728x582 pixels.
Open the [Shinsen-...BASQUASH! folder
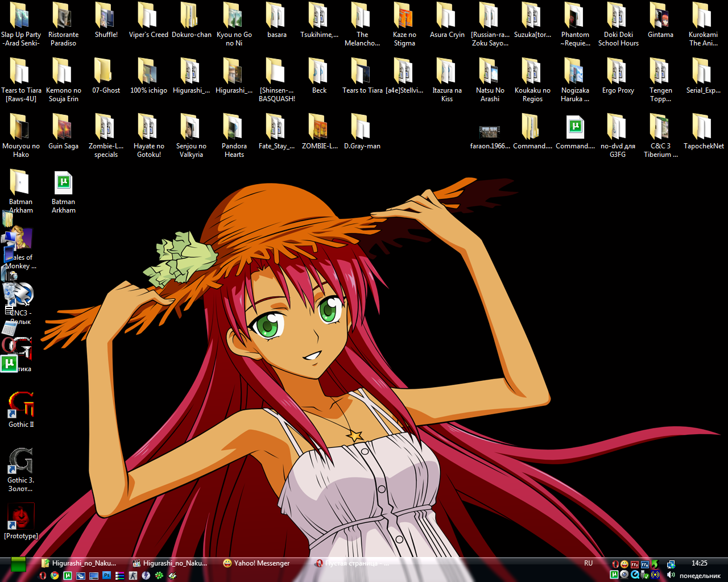[x=276, y=80]
